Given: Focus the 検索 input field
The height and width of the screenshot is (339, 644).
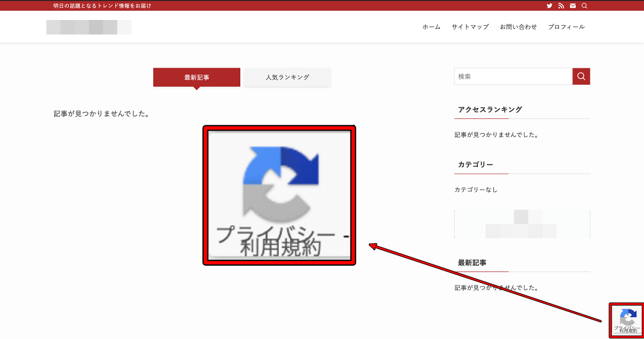Looking at the screenshot, I should (x=513, y=77).
